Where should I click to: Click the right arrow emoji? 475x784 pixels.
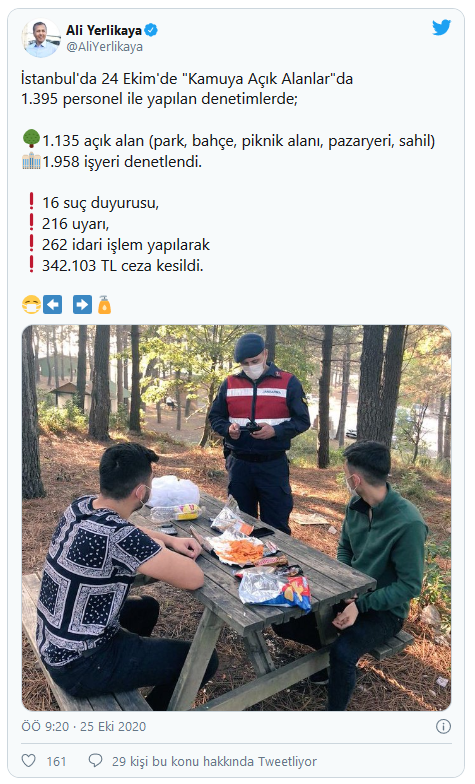[82, 304]
